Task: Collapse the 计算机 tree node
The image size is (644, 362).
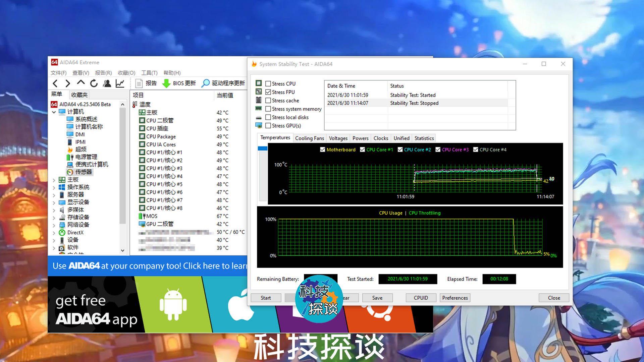Action: click(54, 112)
